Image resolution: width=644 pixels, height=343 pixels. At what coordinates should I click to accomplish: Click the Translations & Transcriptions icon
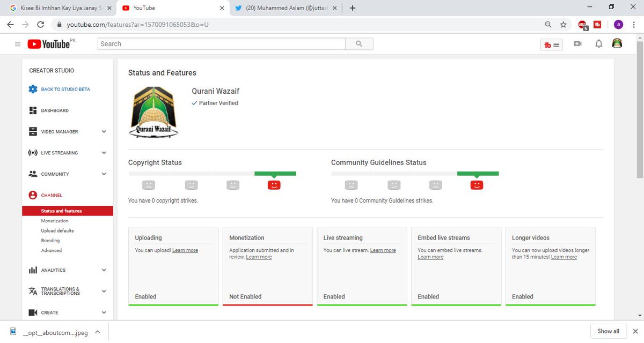pos(33,291)
